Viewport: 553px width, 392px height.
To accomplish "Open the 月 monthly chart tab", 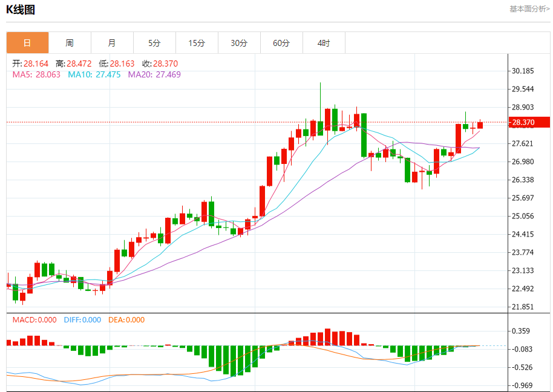I will (x=112, y=43).
